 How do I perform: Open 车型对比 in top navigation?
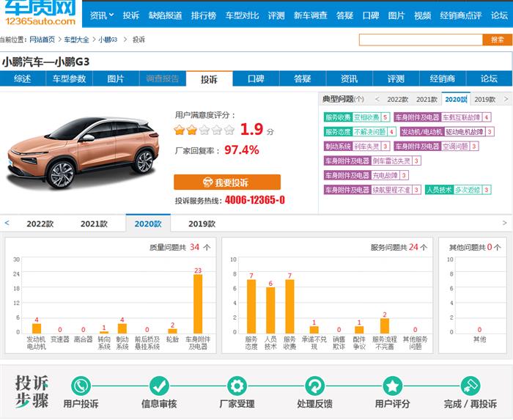click(242, 15)
